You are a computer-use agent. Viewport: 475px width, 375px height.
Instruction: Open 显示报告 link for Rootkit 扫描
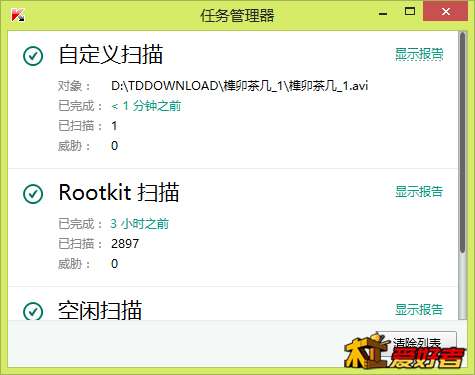tap(419, 192)
